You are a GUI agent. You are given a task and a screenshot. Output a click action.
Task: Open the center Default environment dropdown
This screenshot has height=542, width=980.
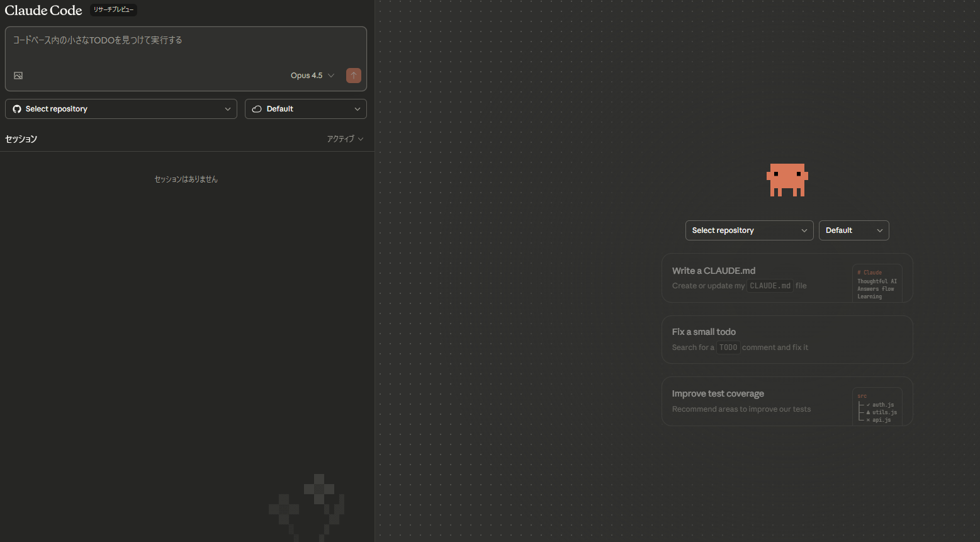point(853,230)
